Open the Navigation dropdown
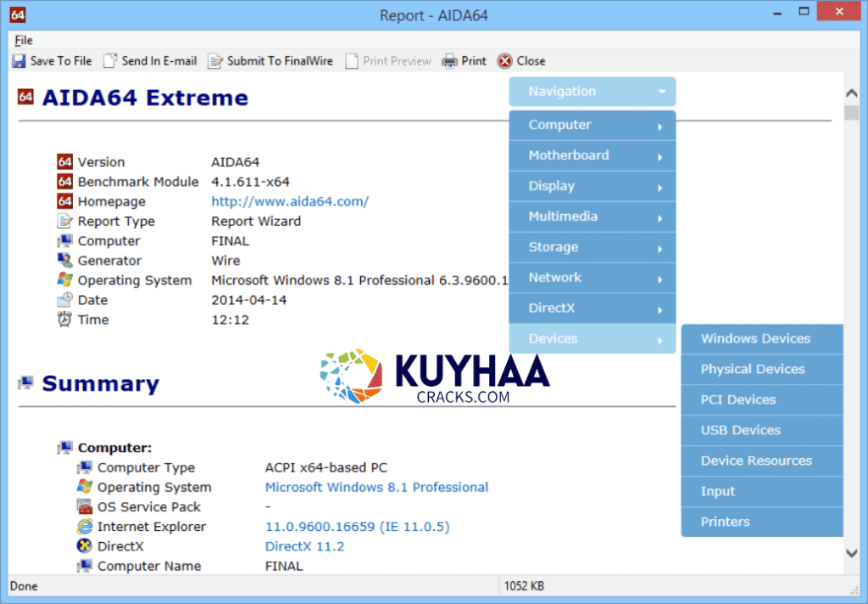The width and height of the screenshot is (868, 604). [592, 91]
